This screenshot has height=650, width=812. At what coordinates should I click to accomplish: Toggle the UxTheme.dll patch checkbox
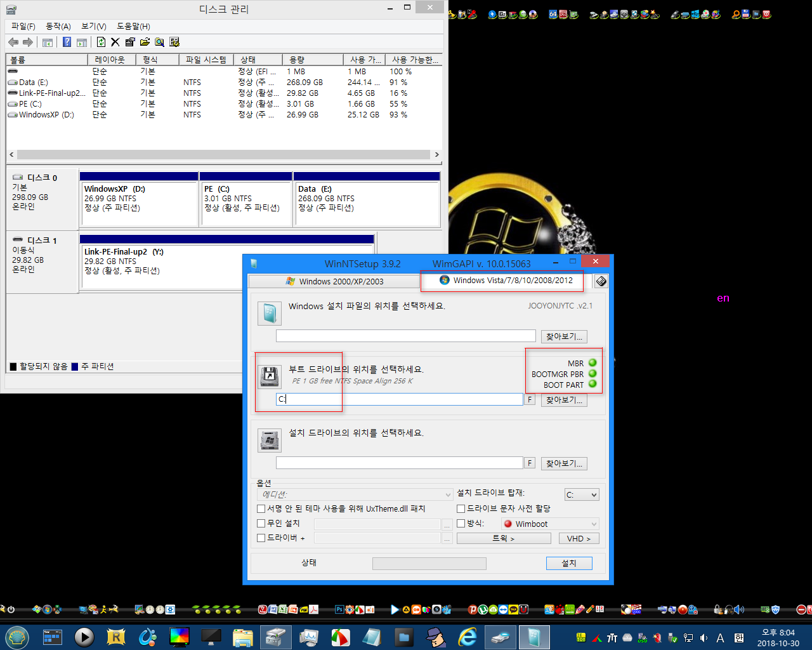(x=261, y=508)
